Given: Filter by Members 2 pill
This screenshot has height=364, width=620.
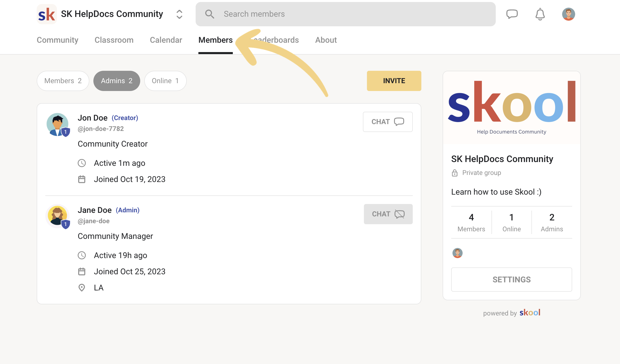Looking at the screenshot, I should [63, 81].
